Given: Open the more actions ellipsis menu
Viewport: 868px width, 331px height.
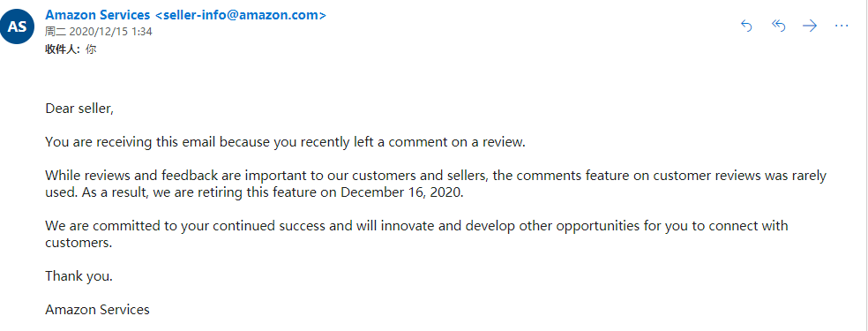Looking at the screenshot, I should pyautogui.click(x=842, y=26).
